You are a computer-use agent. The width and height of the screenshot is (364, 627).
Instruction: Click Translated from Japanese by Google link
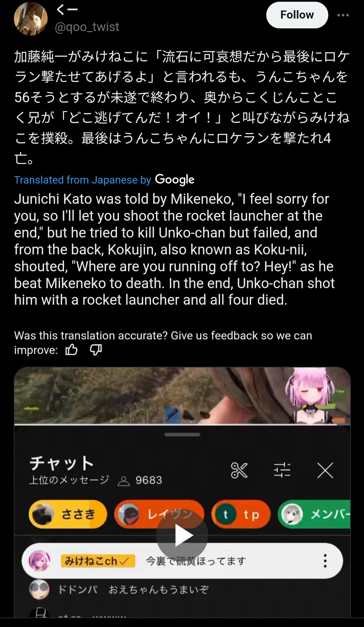tap(104, 180)
